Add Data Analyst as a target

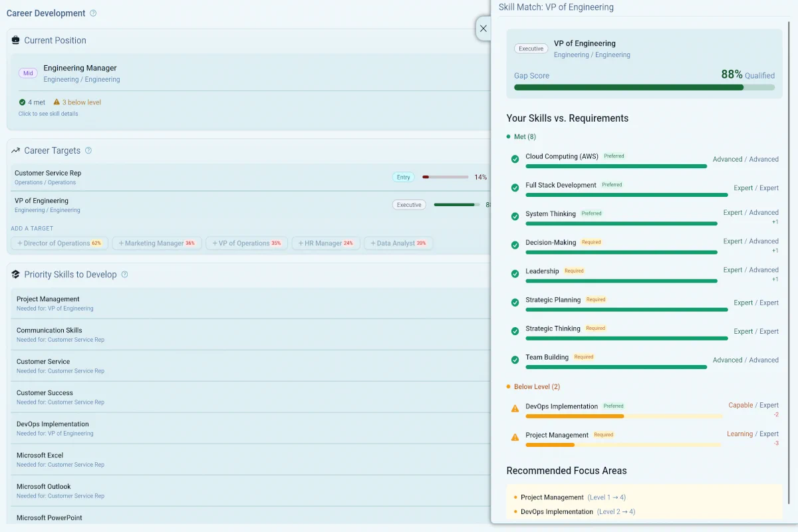[x=398, y=243]
